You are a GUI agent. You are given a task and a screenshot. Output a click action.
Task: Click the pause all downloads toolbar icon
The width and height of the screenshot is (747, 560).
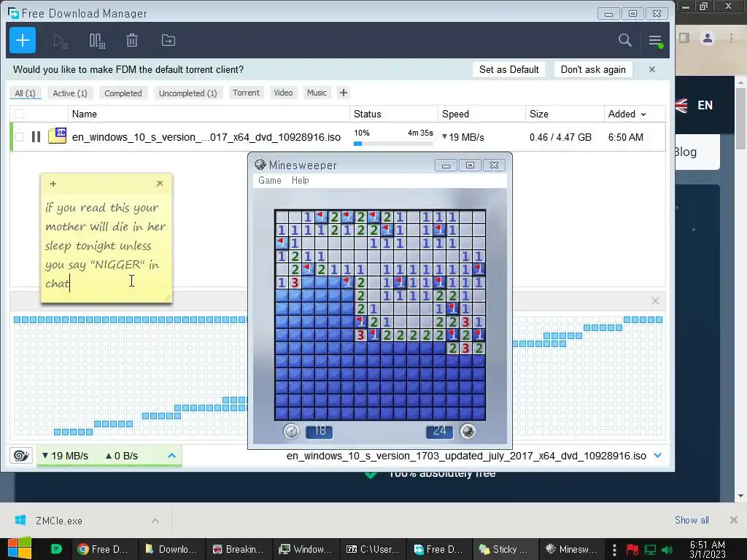tap(97, 41)
